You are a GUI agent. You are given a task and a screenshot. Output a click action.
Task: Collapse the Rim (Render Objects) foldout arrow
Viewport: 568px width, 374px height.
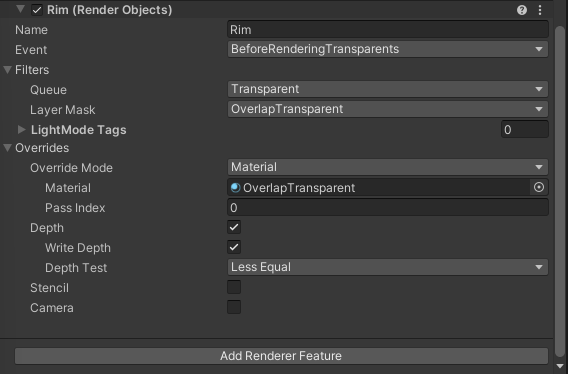21,9
